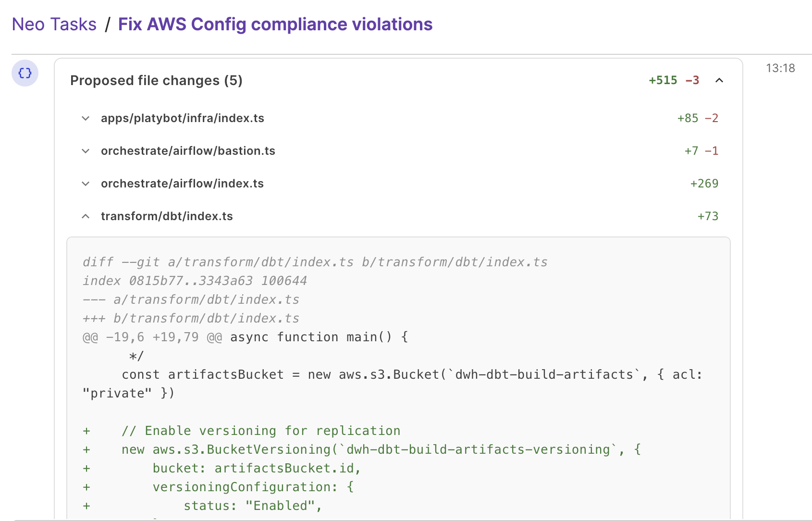Click the transform/dbt/index.ts file name
This screenshot has width=812, height=521.
[167, 216]
